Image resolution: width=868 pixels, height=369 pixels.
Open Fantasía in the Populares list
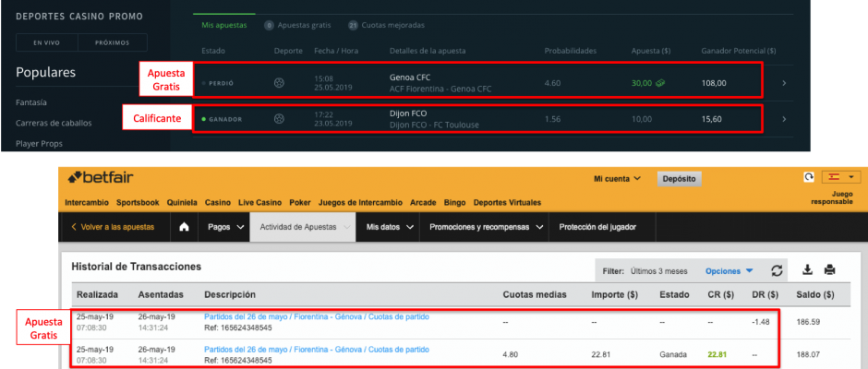pyautogui.click(x=31, y=102)
